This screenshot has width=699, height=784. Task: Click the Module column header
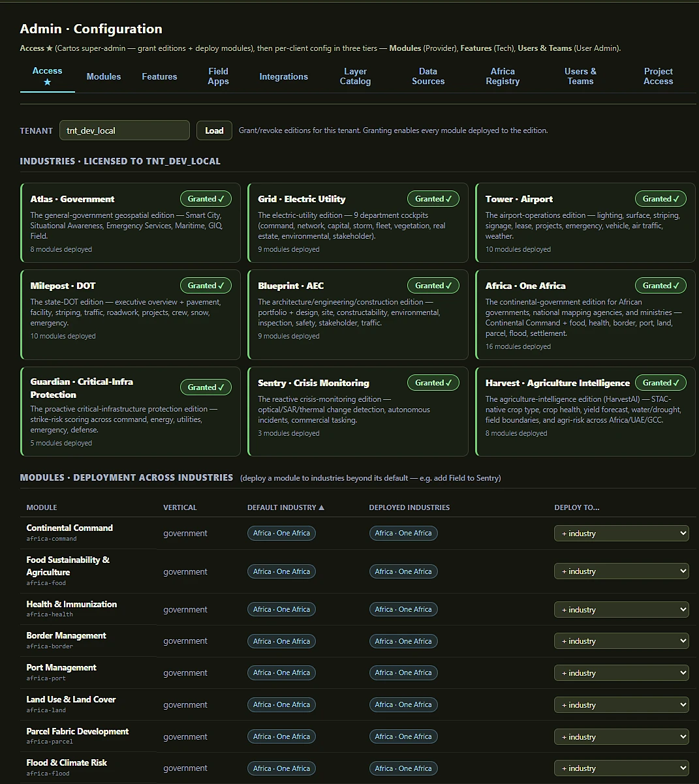(x=42, y=507)
